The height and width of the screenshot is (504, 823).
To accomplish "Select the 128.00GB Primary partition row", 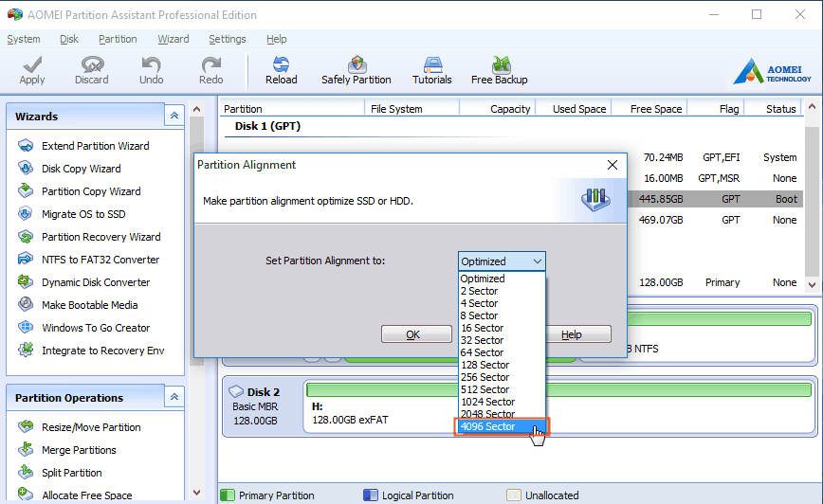I will tap(715, 282).
